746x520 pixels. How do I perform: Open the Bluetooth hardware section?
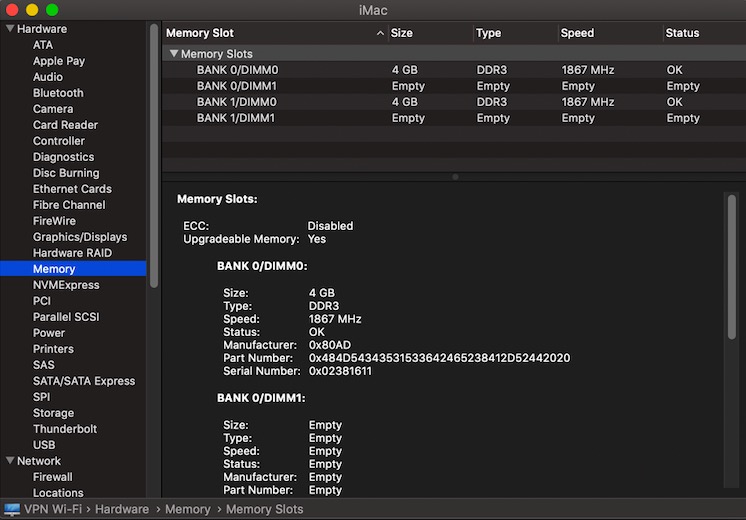58,93
